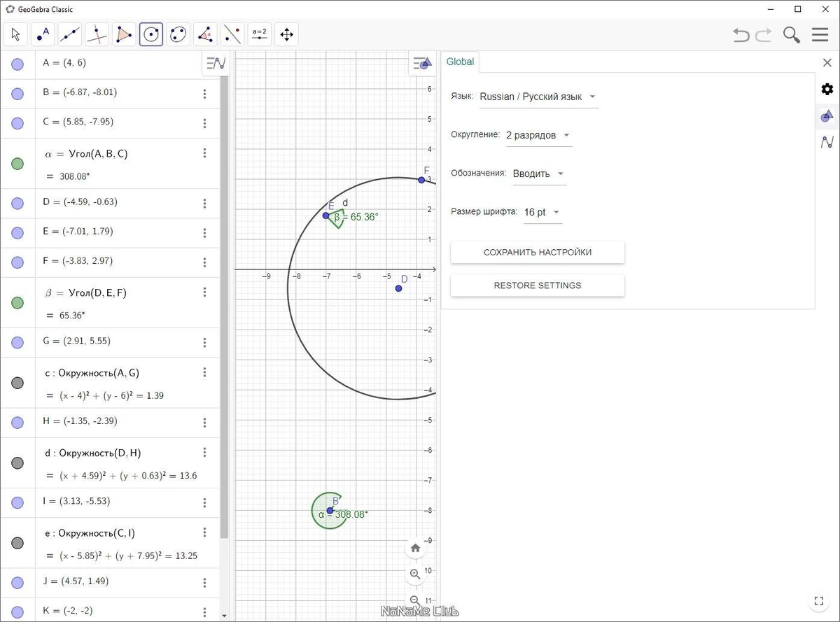The image size is (840, 622).
Task: Select the Perpendicular line tool
Action: point(97,34)
